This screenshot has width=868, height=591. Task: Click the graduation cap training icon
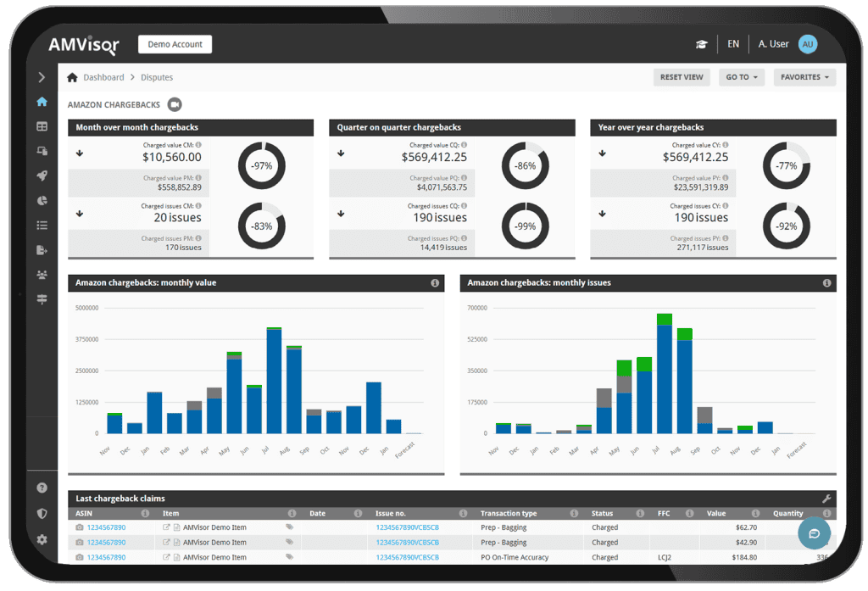701,44
